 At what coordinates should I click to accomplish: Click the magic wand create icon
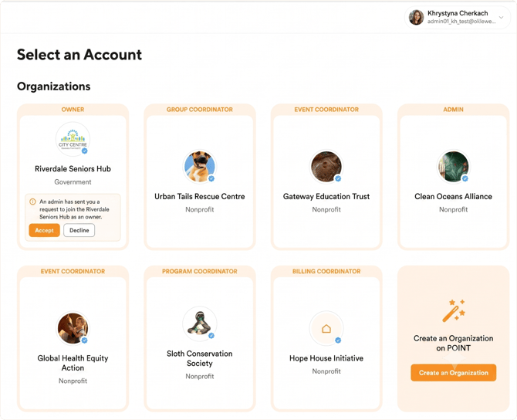[x=454, y=310]
